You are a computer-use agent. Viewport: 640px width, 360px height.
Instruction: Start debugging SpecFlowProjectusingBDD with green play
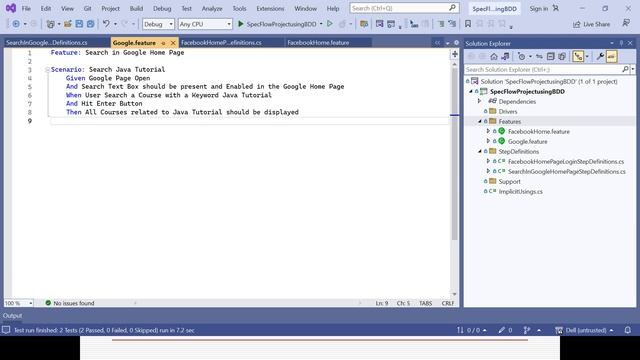[240, 24]
